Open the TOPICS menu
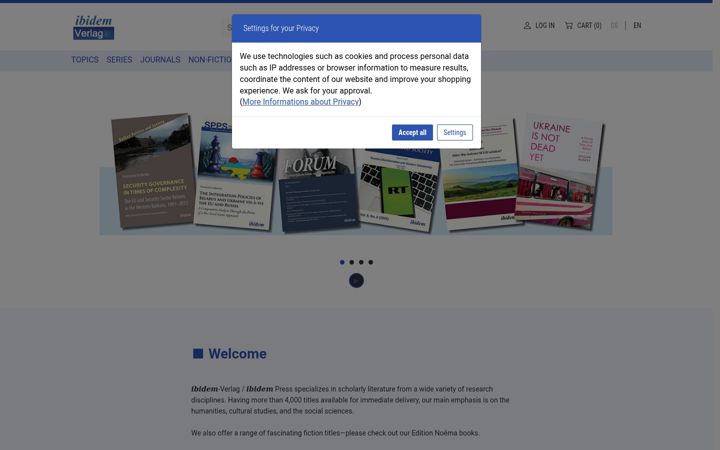720x450 pixels. (x=85, y=60)
